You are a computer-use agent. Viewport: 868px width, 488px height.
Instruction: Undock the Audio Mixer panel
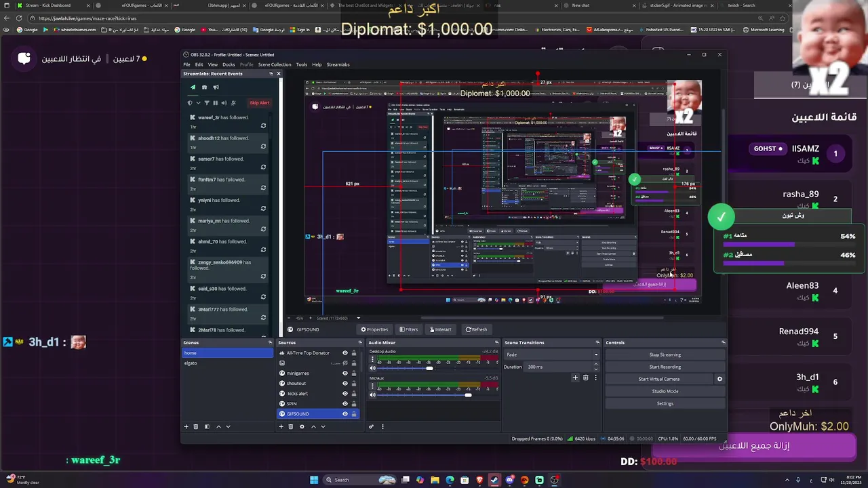coord(496,342)
